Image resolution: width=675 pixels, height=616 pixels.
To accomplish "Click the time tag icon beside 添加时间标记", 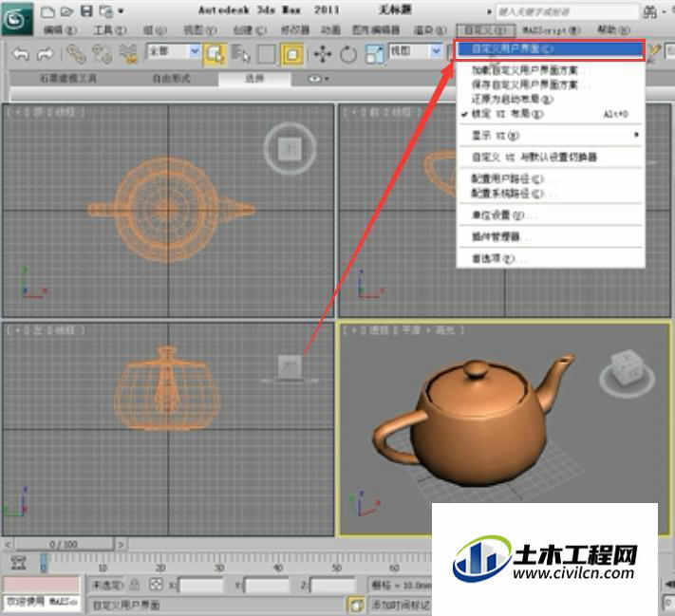I will click(355, 605).
